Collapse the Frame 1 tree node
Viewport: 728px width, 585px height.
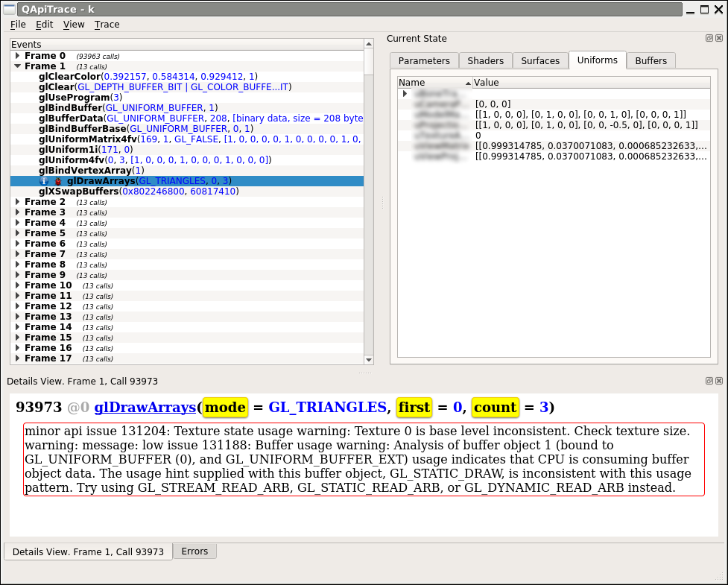click(x=18, y=66)
